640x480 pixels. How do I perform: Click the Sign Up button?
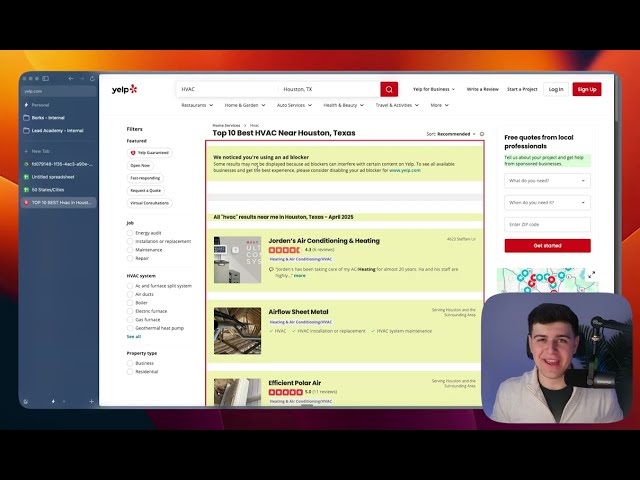coord(586,89)
